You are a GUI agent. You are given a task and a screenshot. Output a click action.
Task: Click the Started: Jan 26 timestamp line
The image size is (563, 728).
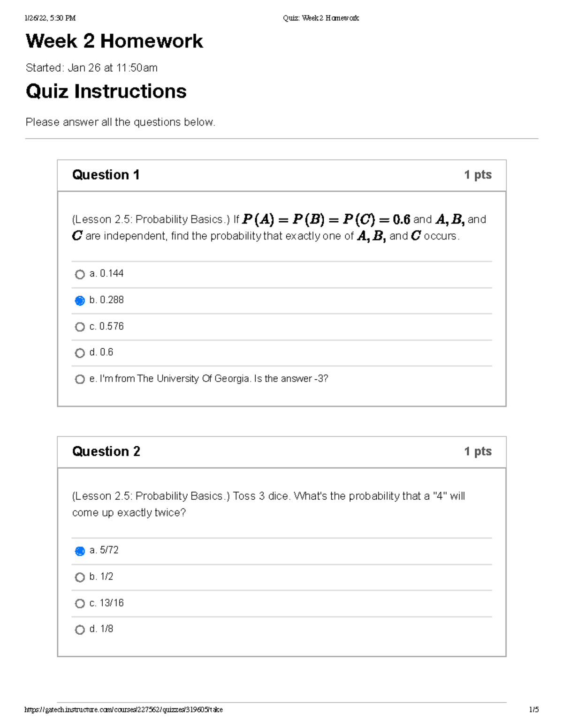point(91,68)
